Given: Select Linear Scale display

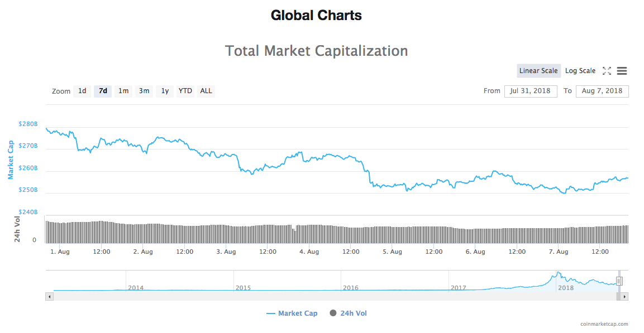Looking at the screenshot, I should pos(538,71).
